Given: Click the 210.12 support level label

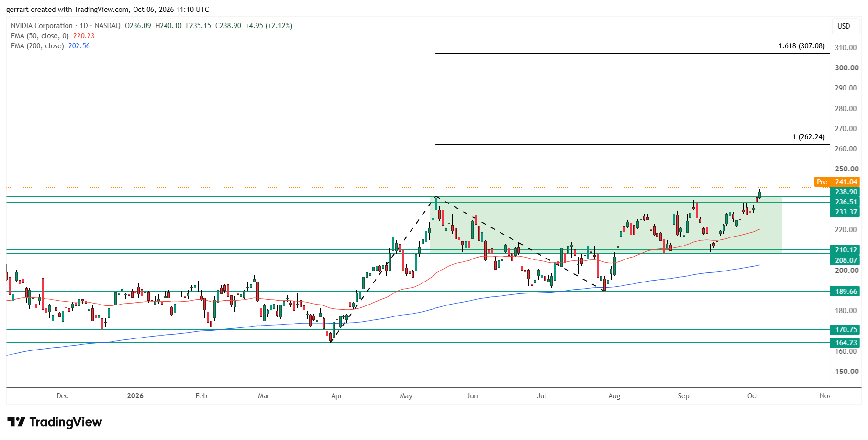Looking at the screenshot, I should click(846, 250).
